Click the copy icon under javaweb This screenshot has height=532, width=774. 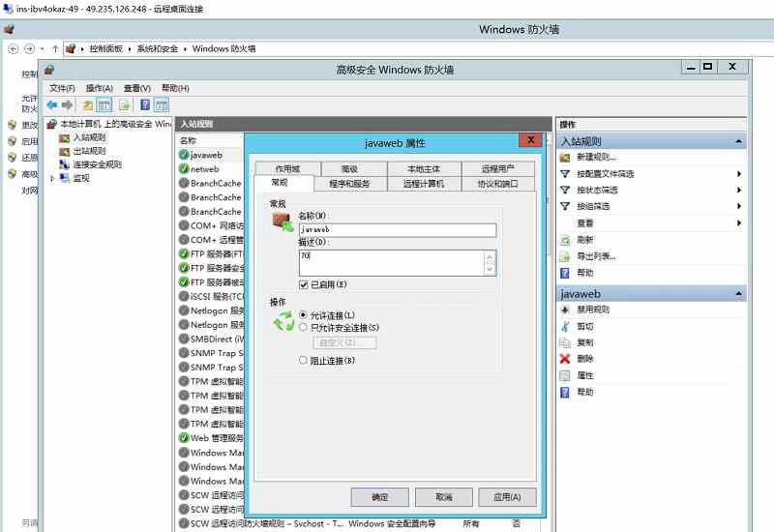tap(565, 342)
